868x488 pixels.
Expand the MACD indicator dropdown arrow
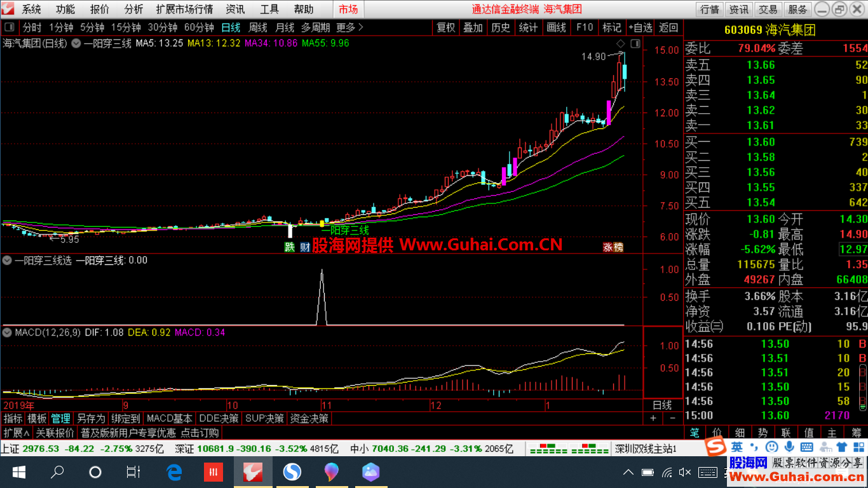[x=8, y=332]
